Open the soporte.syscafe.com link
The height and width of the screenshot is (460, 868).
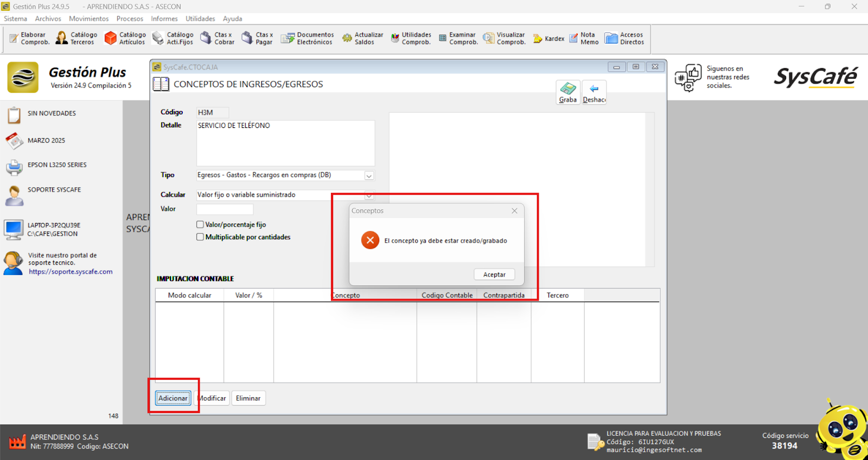(71, 272)
